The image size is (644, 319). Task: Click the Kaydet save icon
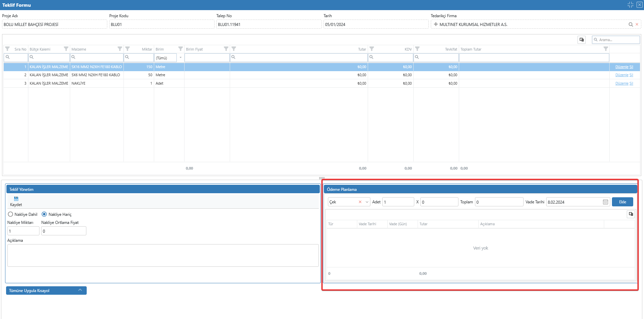(x=16, y=199)
